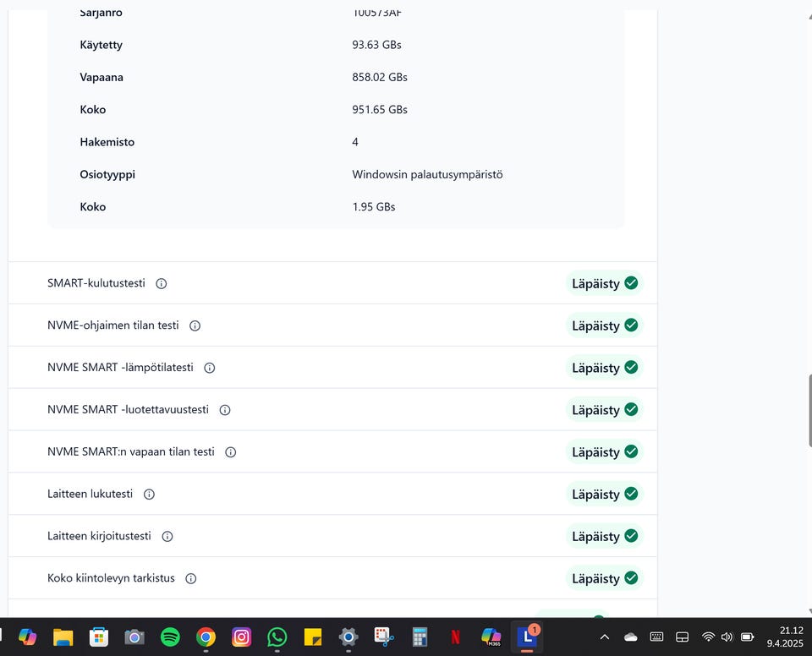Open Settings gear in the taskbar
The width and height of the screenshot is (812, 656).
(x=348, y=637)
